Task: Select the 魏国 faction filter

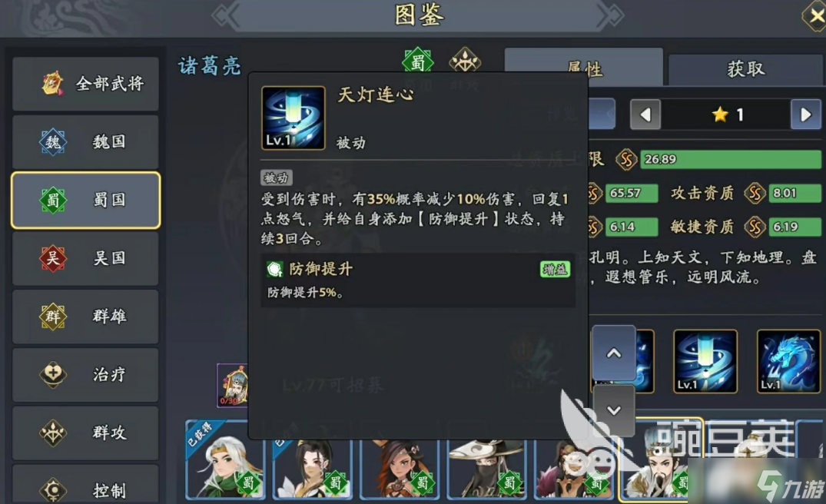Action: tap(85, 141)
